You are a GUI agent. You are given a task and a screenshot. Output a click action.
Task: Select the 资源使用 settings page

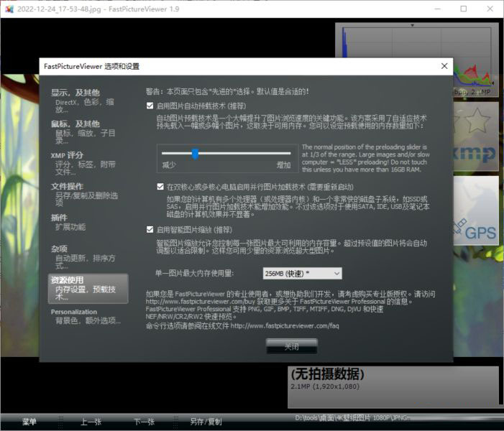point(88,288)
